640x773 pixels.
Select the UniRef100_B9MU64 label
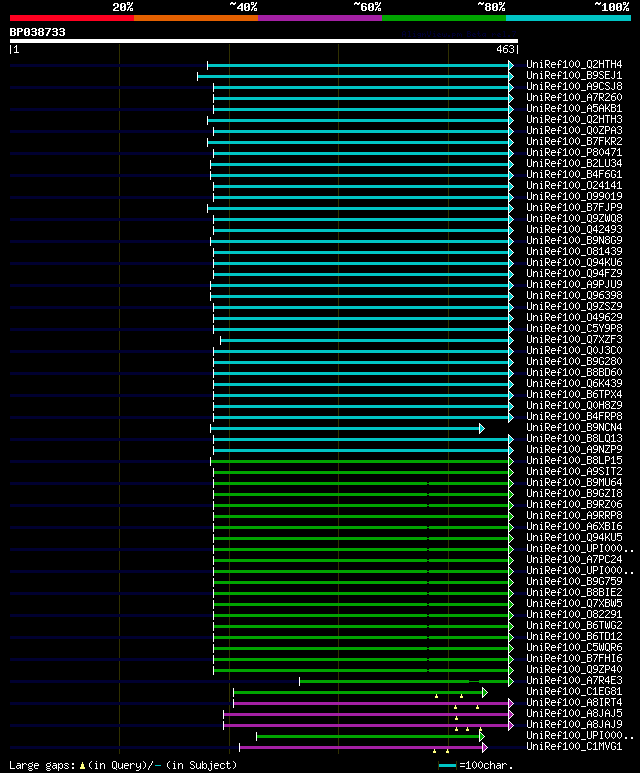[x=574, y=483]
